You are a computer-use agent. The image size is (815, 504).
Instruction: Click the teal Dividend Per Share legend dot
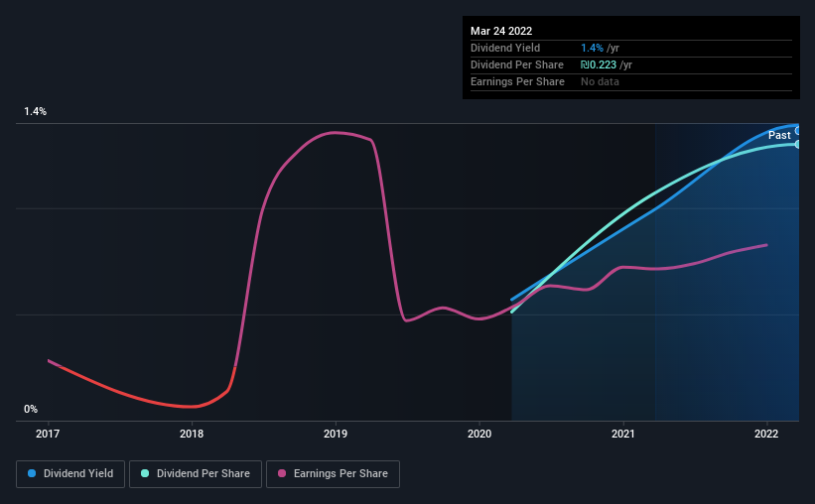145,473
